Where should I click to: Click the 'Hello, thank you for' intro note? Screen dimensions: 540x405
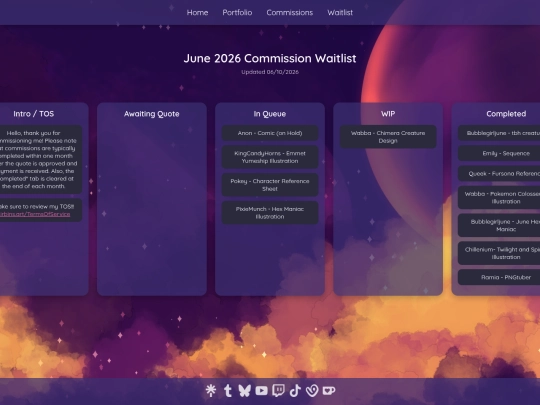tap(41, 159)
